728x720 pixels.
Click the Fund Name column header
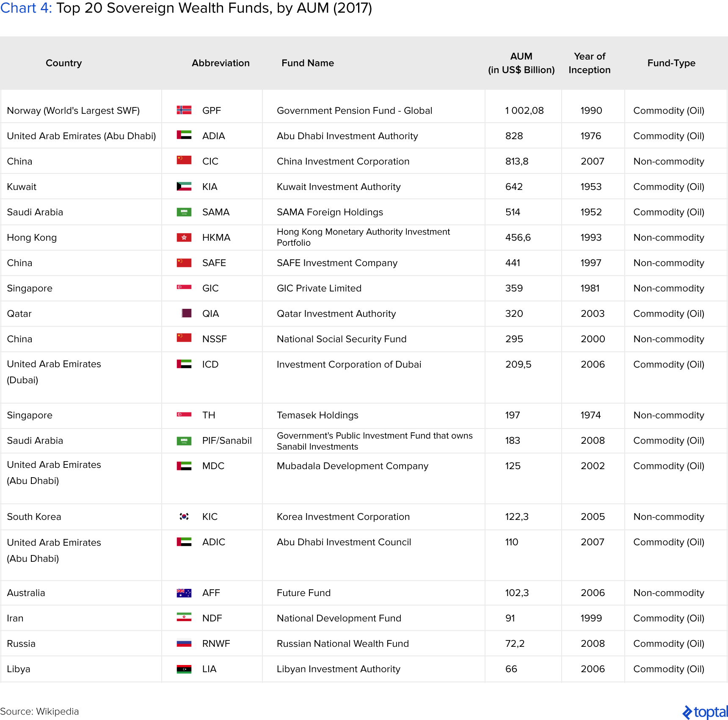pyautogui.click(x=308, y=63)
